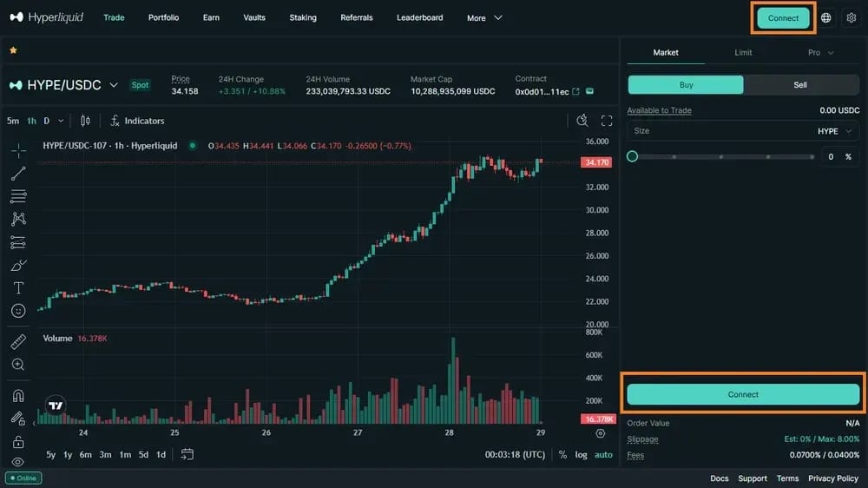The image size is (868, 488).
Task: Switch to the Limit order tab
Action: (x=743, y=53)
